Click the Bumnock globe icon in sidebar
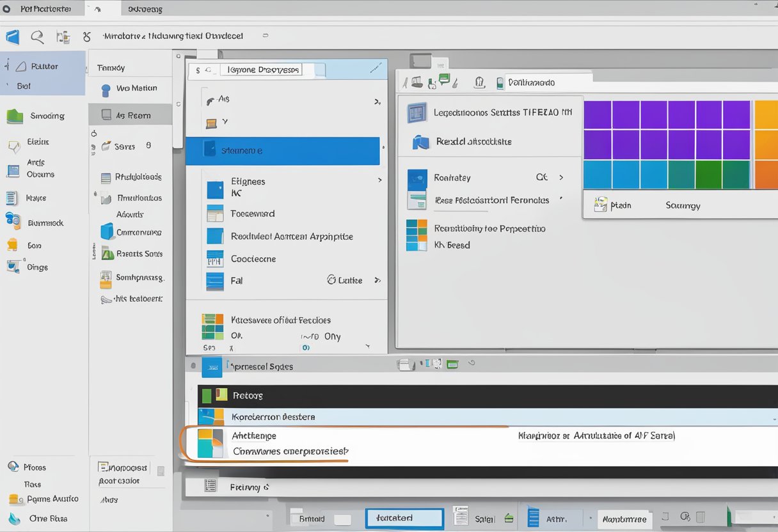778x532 pixels. pos(13,221)
